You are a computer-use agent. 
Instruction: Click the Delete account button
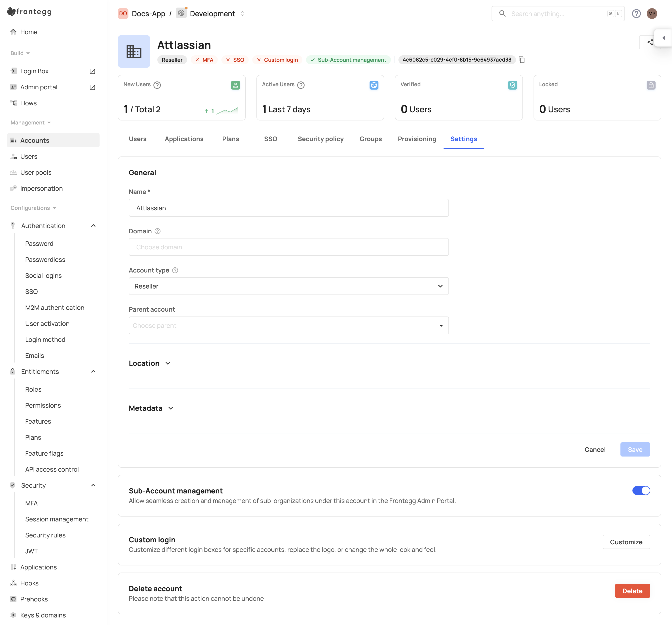[x=632, y=591]
